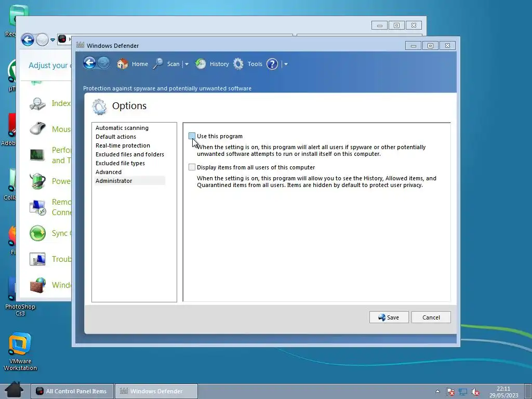Viewport: 532px width, 399px height.
Task: Save the Windows Defender options
Action: 389,317
